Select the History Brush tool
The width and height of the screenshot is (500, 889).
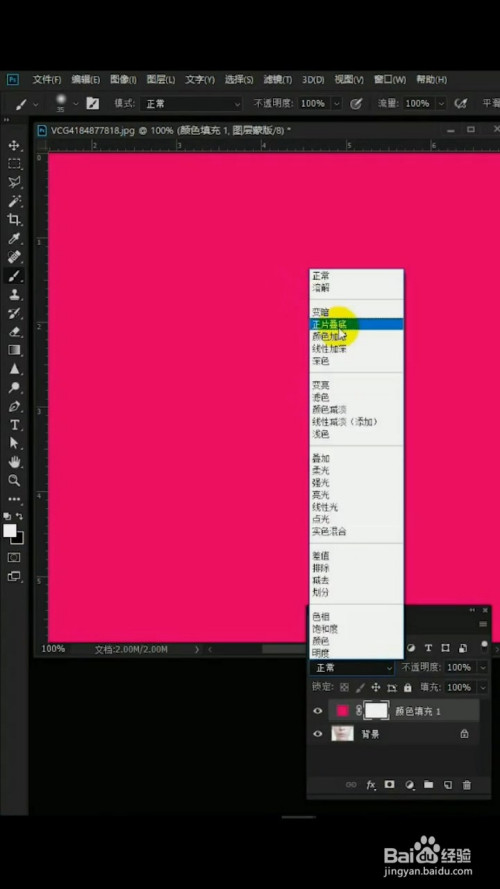tap(14, 314)
